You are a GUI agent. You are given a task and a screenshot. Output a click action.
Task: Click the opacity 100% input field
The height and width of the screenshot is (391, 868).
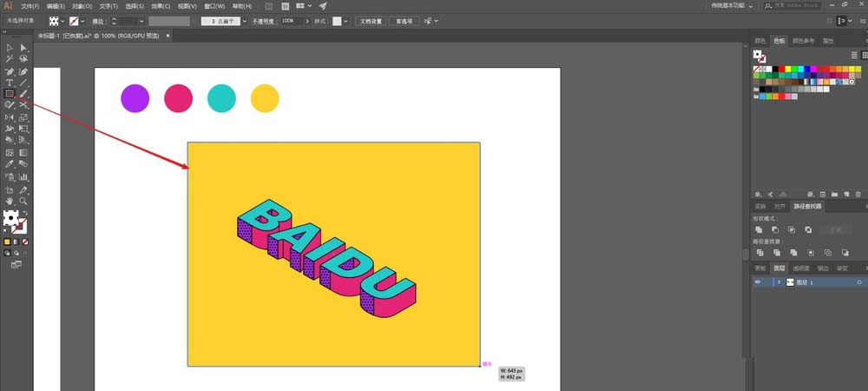(x=291, y=21)
